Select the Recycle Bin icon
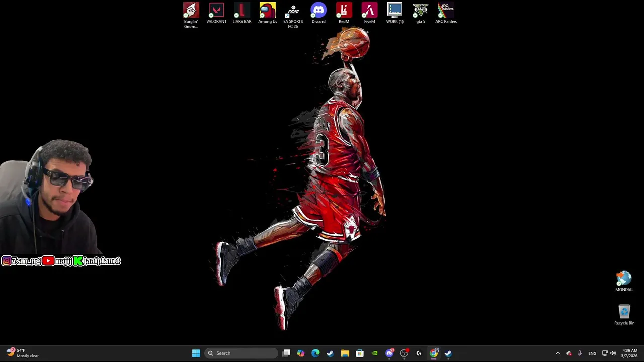Image resolution: width=644 pixels, height=362 pixels. coord(624,315)
